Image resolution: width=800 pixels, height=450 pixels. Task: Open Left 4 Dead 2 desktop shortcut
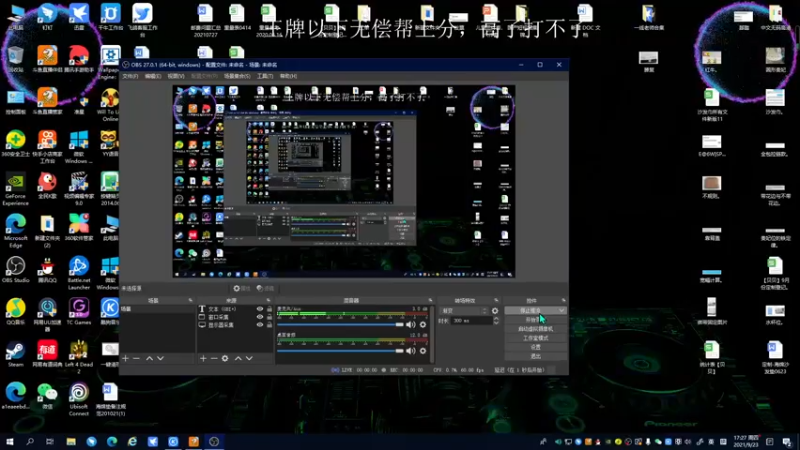point(79,357)
